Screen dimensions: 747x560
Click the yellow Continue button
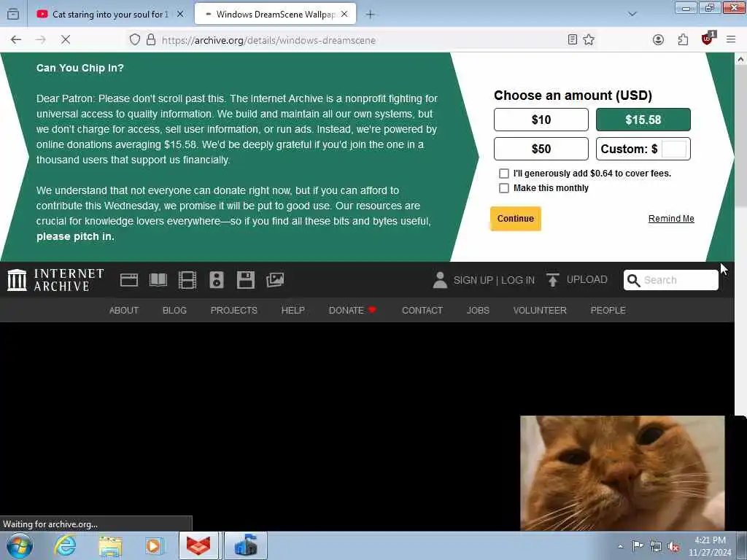(x=516, y=219)
